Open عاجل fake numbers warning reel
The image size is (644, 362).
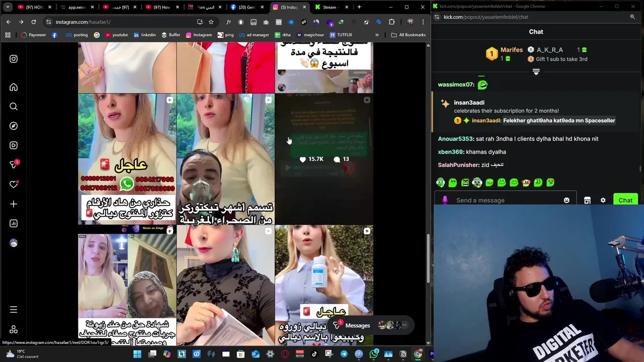click(127, 159)
